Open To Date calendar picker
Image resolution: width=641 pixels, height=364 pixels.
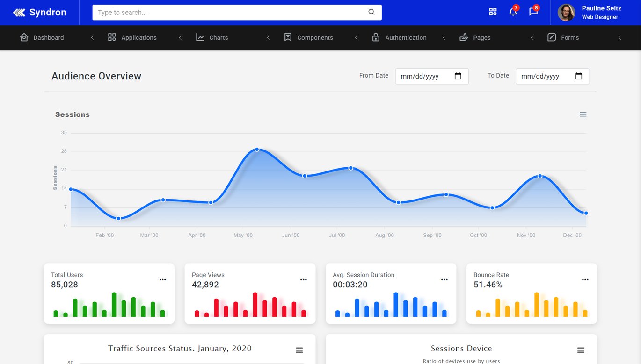[x=579, y=76]
